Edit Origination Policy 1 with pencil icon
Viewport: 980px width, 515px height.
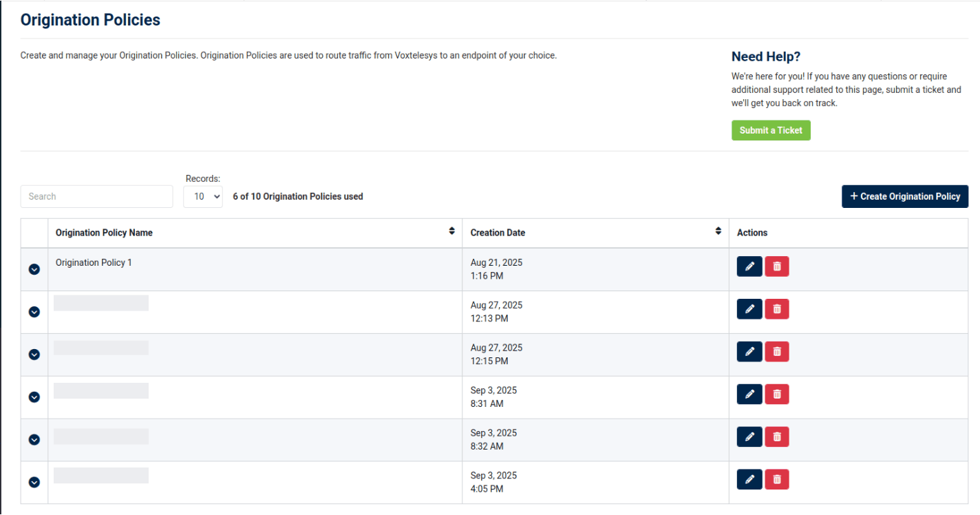click(749, 266)
